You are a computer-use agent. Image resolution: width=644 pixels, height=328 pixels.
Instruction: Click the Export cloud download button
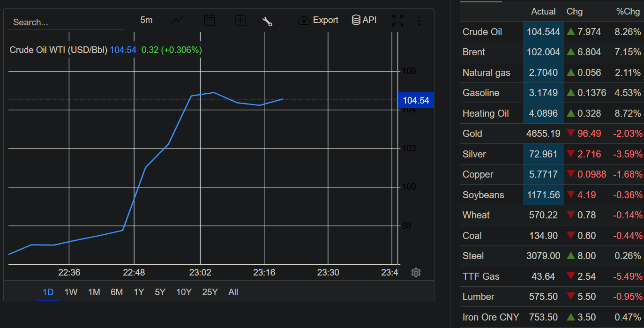(x=318, y=20)
